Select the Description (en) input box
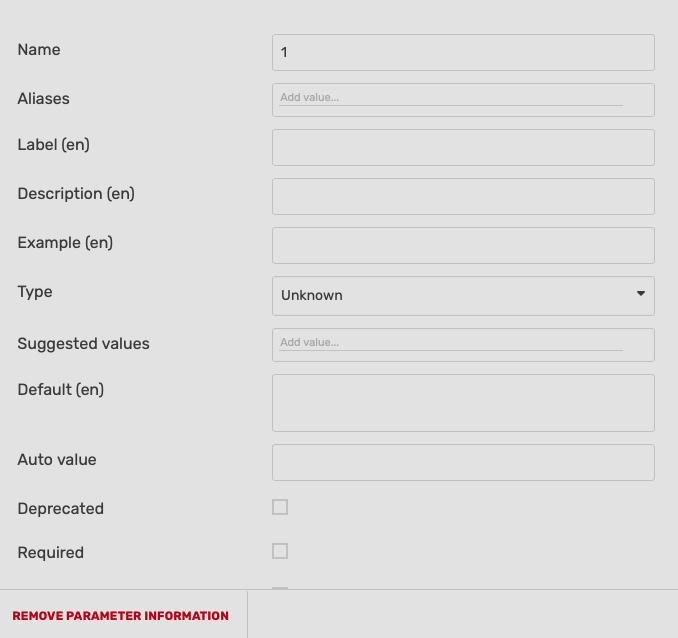678x638 pixels. coord(463,196)
